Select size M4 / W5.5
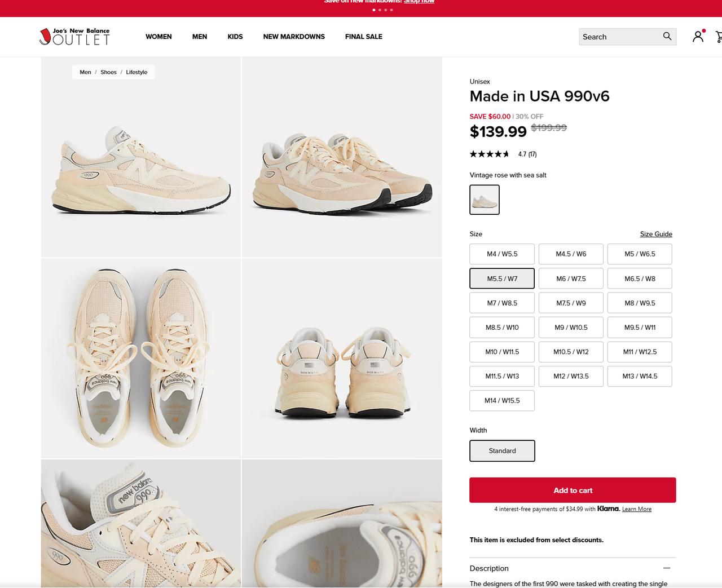Image resolution: width=722 pixels, height=588 pixels. point(502,254)
